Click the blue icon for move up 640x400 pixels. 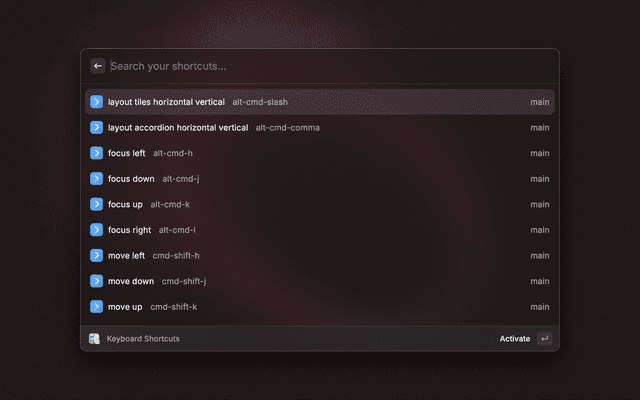pos(96,307)
